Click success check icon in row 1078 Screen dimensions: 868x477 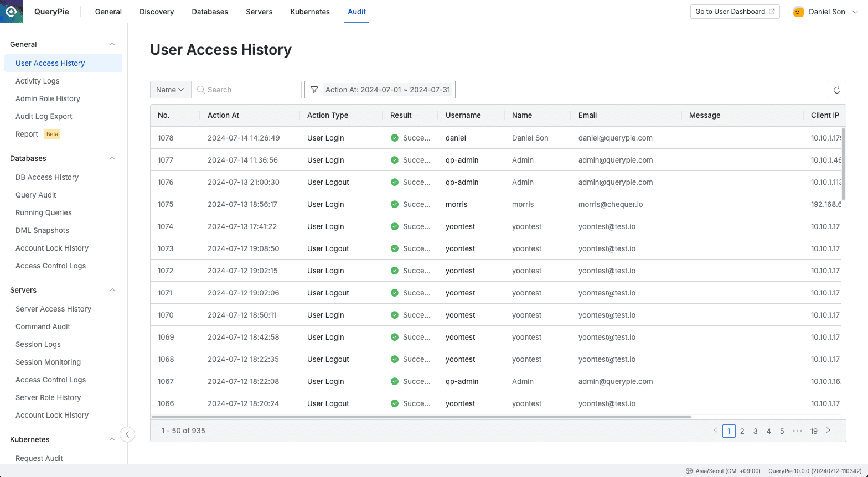pos(395,138)
